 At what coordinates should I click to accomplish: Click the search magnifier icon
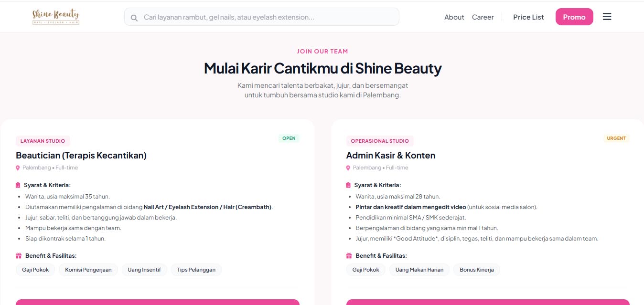[x=134, y=18]
